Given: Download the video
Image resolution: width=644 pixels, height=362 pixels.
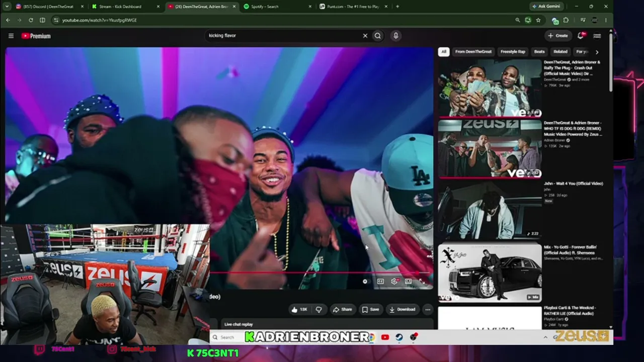Looking at the screenshot, I should [402, 310].
